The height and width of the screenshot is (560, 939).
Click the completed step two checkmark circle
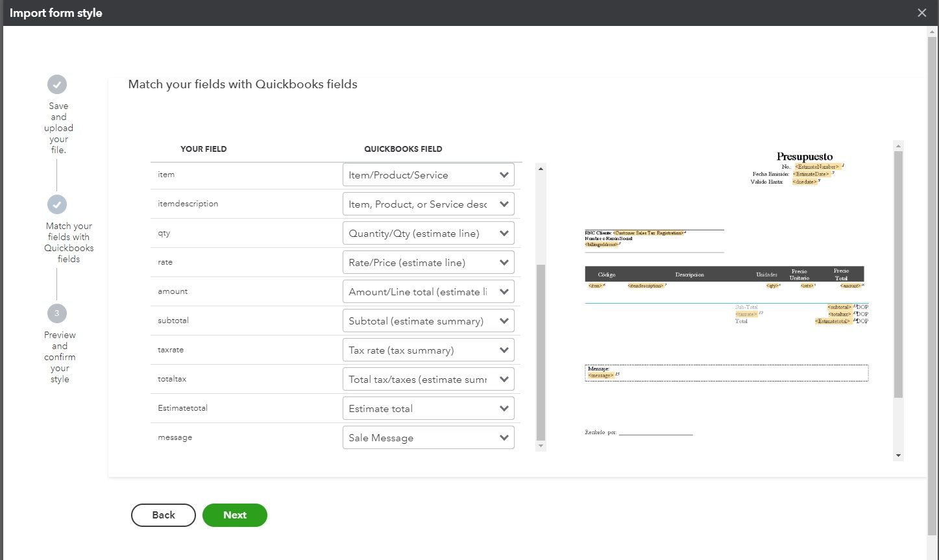click(x=57, y=204)
